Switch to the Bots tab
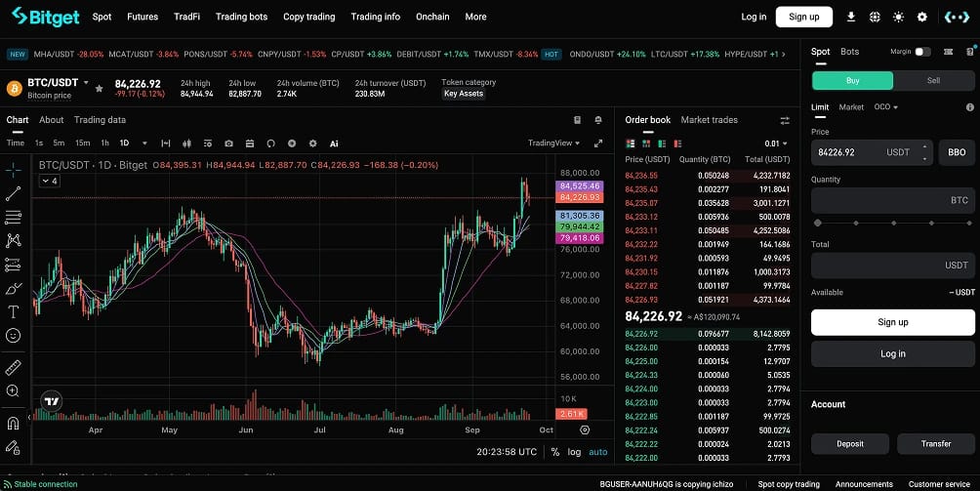The height and width of the screenshot is (491, 980). pyautogui.click(x=849, y=52)
